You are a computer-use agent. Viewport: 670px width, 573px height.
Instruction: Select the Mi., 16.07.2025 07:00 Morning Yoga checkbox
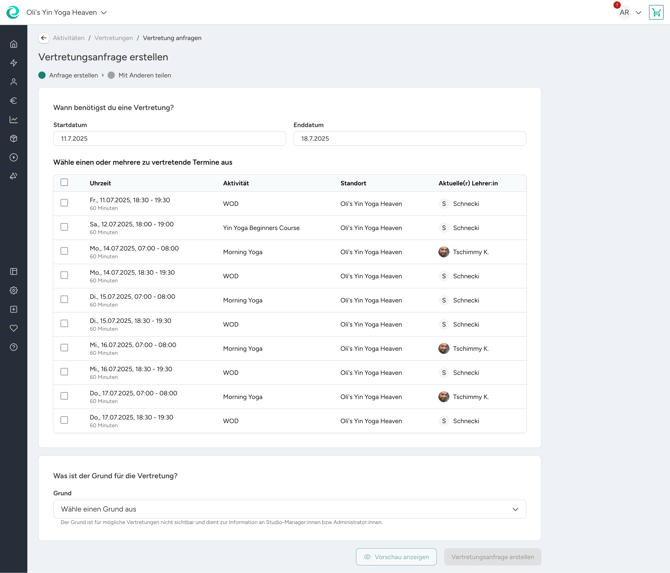tap(65, 348)
